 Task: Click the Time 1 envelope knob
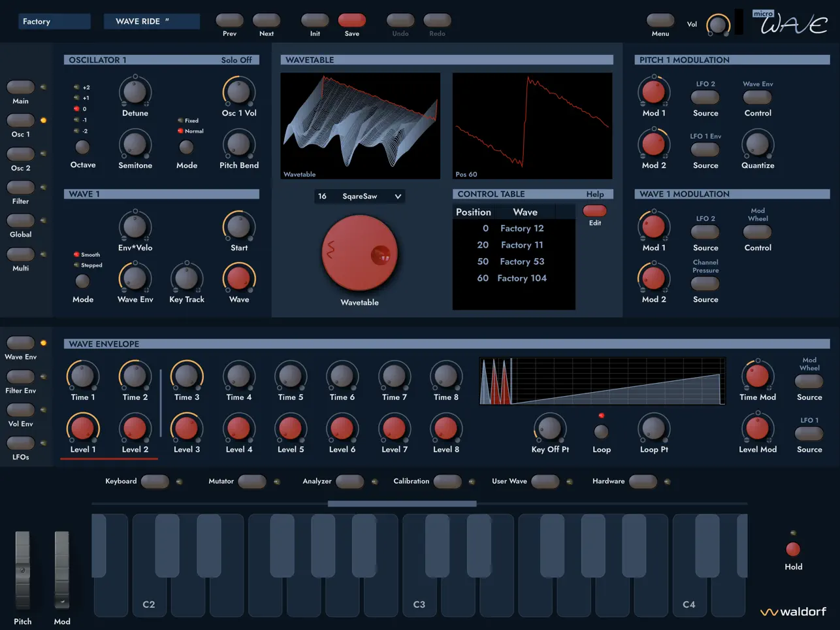click(x=83, y=376)
